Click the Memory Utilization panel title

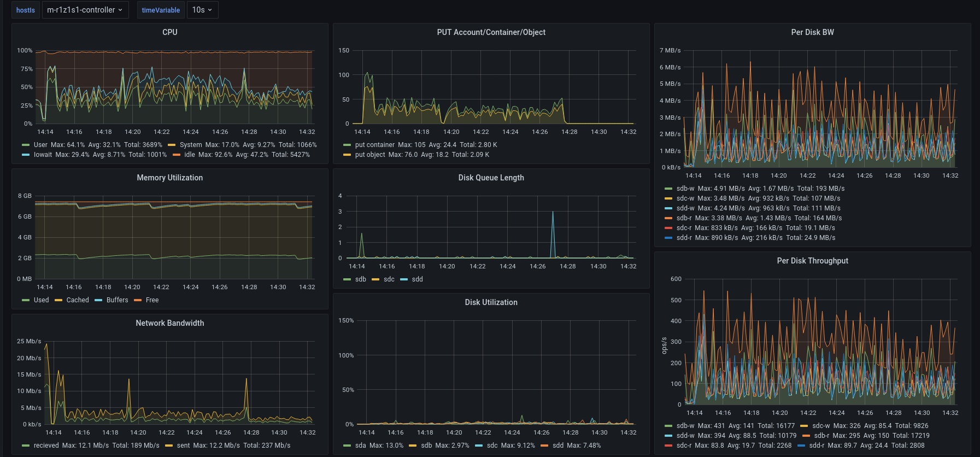pyautogui.click(x=169, y=178)
